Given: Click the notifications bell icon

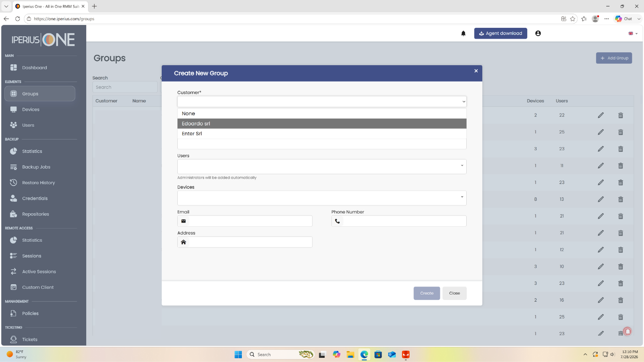Looking at the screenshot, I should 463,33.
